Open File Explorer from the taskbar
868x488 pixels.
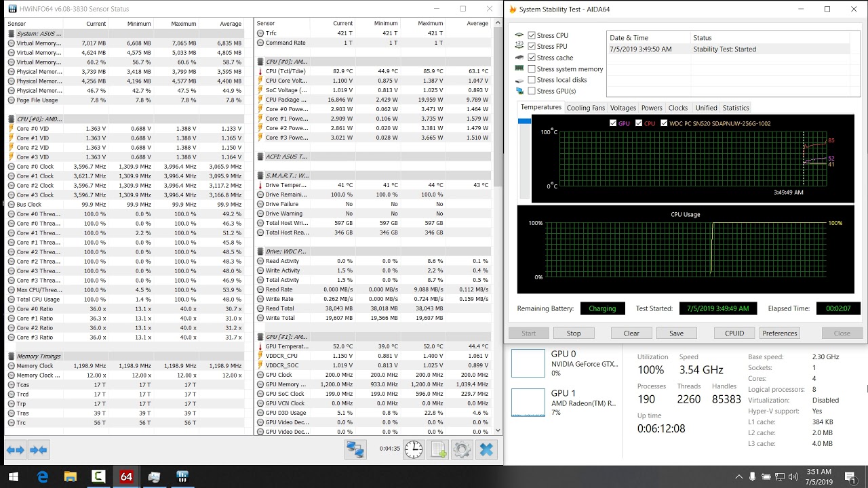[70, 477]
